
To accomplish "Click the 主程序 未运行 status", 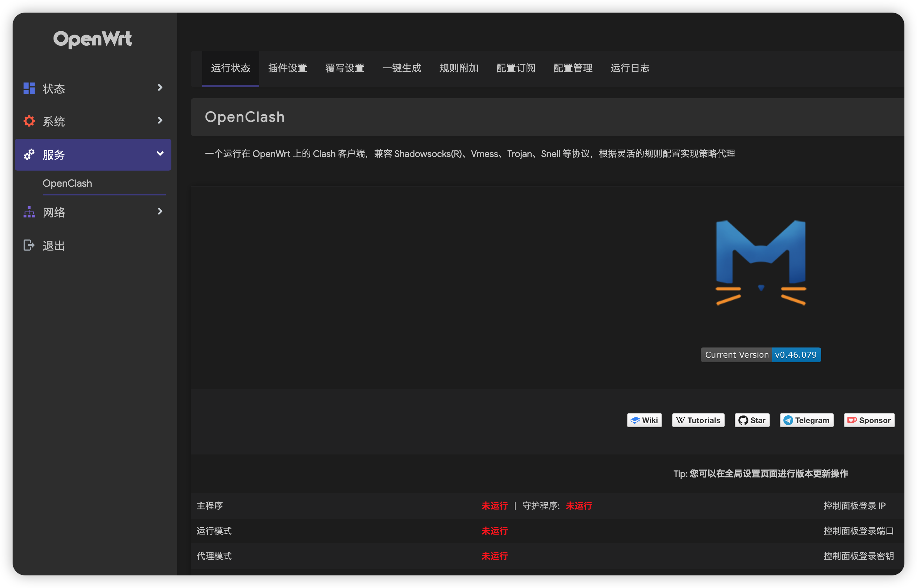I will click(495, 506).
